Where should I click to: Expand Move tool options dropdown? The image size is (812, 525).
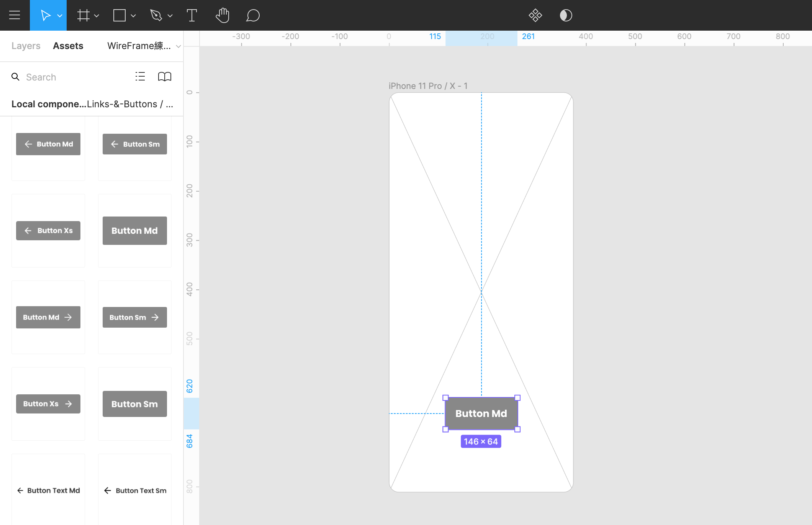pos(60,16)
